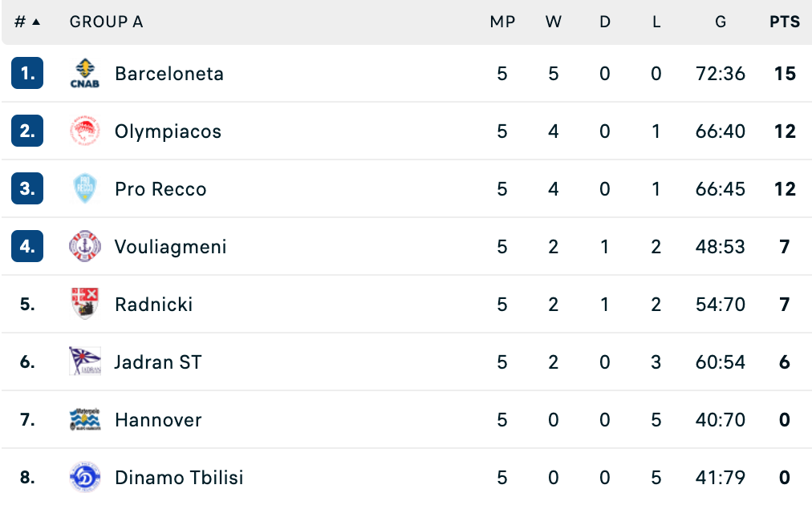The image size is (812, 505).
Task: Open the Dinamo Tbilisi team link
Action: click(179, 477)
